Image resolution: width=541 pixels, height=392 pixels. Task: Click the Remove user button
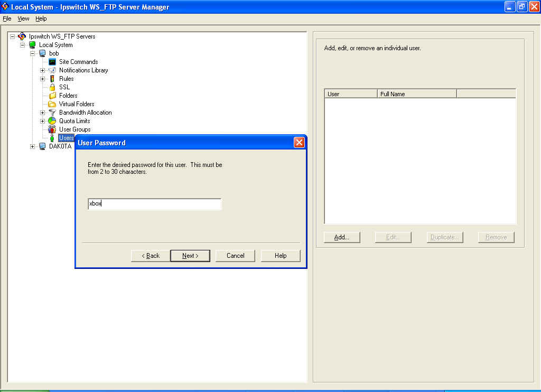(x=496, y=237)
